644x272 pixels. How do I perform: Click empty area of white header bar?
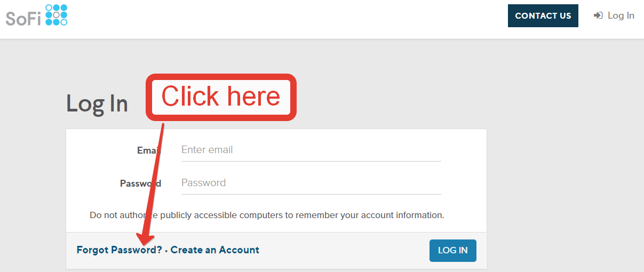[288, 19]
